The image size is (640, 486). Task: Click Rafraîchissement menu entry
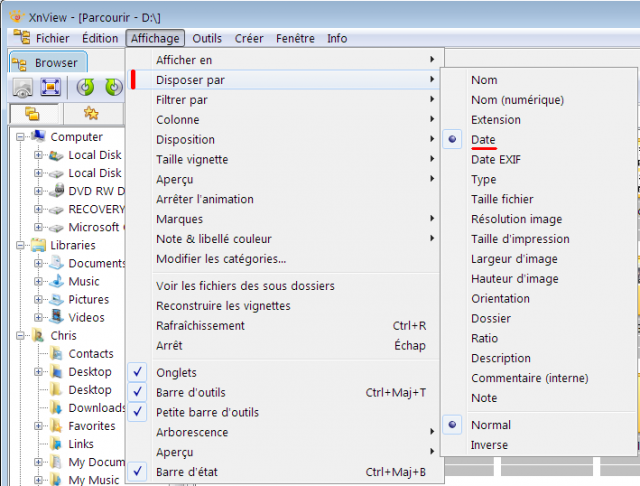tap(284, 325)
